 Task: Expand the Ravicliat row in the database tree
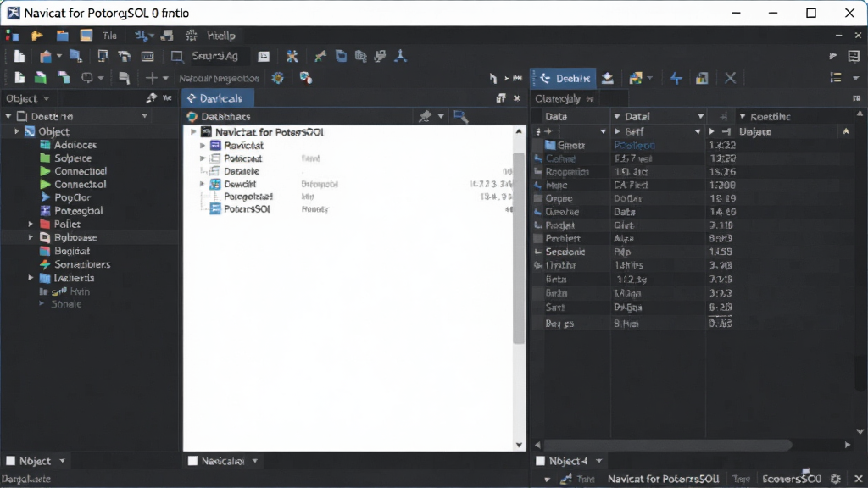[x=203, y=146]
